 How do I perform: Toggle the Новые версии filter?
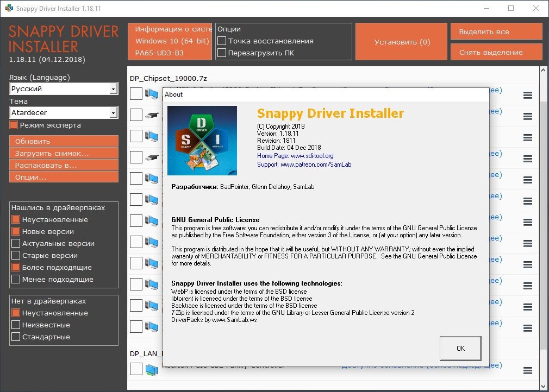pos(16,231)
